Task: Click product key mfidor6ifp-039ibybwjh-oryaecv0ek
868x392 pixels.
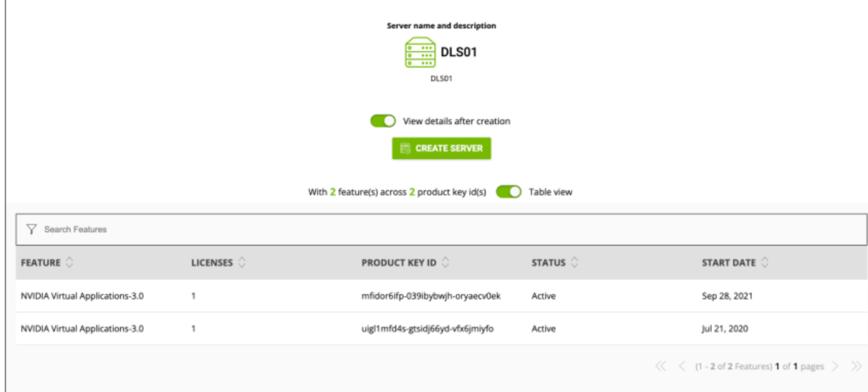Action: click(x=431, y=296)
